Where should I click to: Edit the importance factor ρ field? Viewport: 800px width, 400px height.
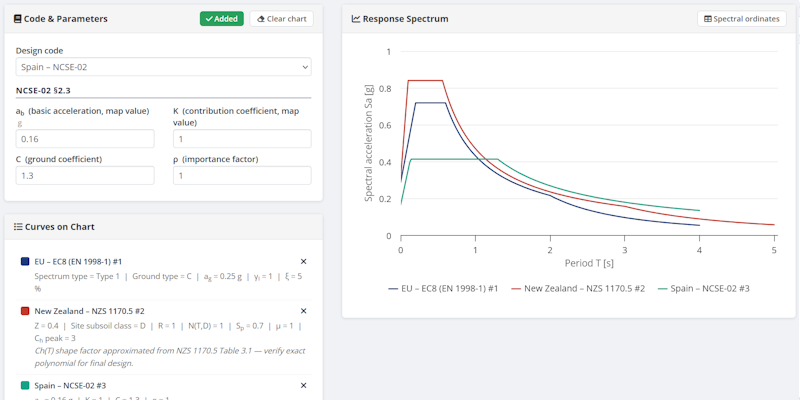coord(242,176)
